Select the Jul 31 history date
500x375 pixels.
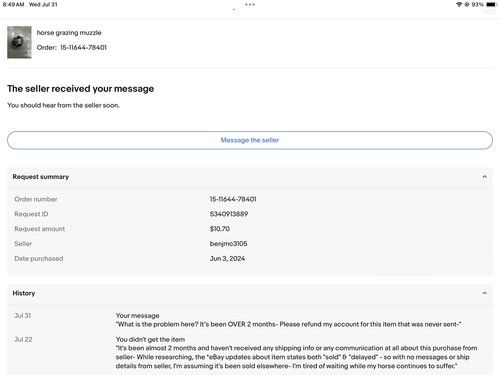(x=23, y=316)
